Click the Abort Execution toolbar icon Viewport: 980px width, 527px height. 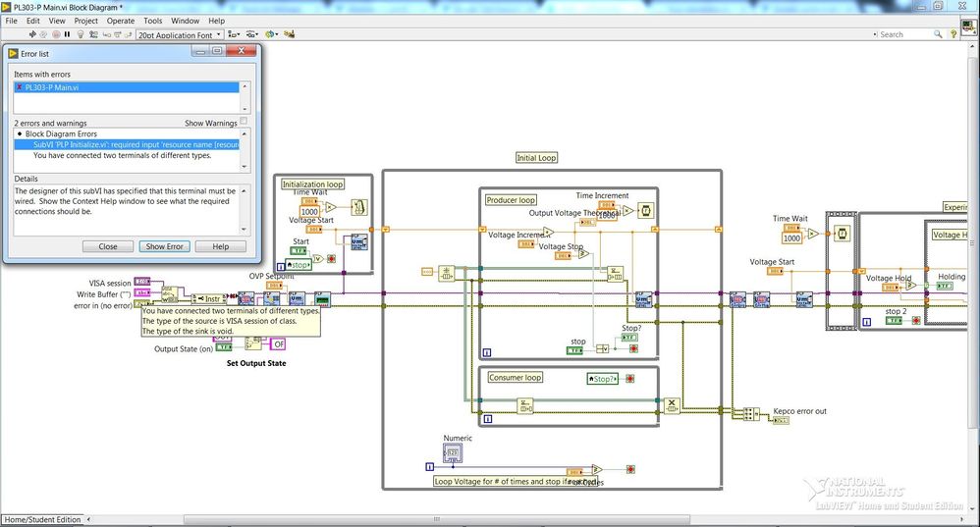pyautogui.click(x=56, y=35)
